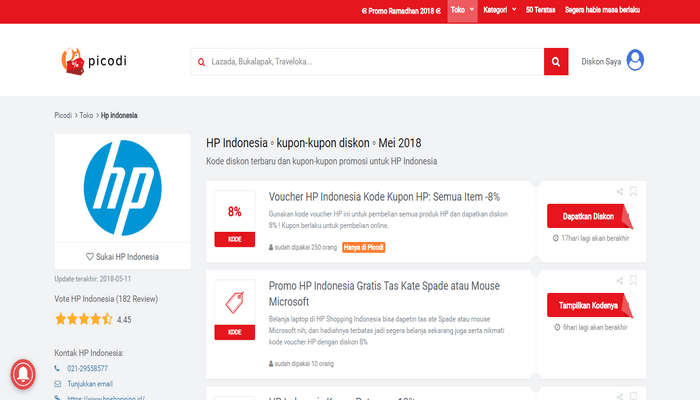
Task: Click the Diskon Saya link
Action: tap(601, 62)
